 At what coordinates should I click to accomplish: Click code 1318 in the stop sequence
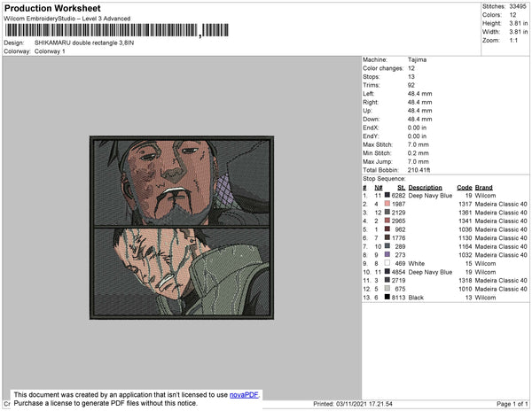pyautogui.click(x=465, y=281)
